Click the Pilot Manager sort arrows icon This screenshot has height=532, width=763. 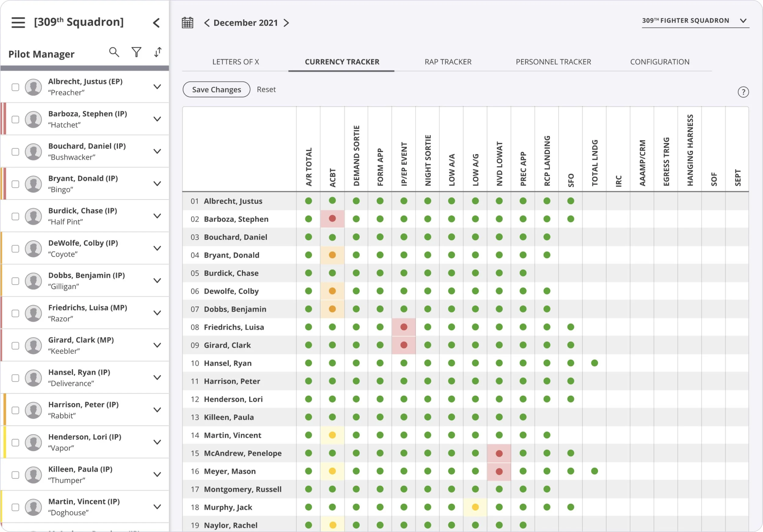tap(158, 52)
